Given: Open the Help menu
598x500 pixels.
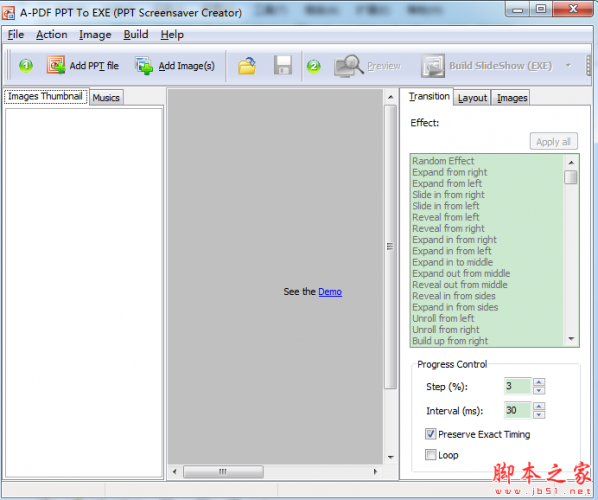Looking at the screenshot, I should [172, 35].
